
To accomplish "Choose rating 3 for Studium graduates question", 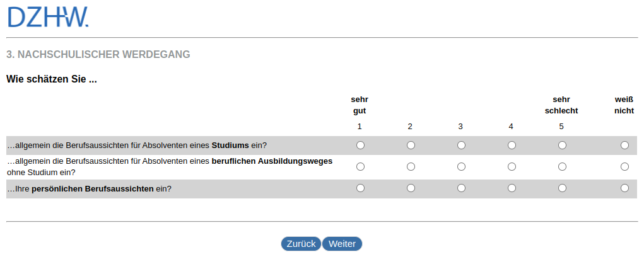I will (x=461, y=146).
